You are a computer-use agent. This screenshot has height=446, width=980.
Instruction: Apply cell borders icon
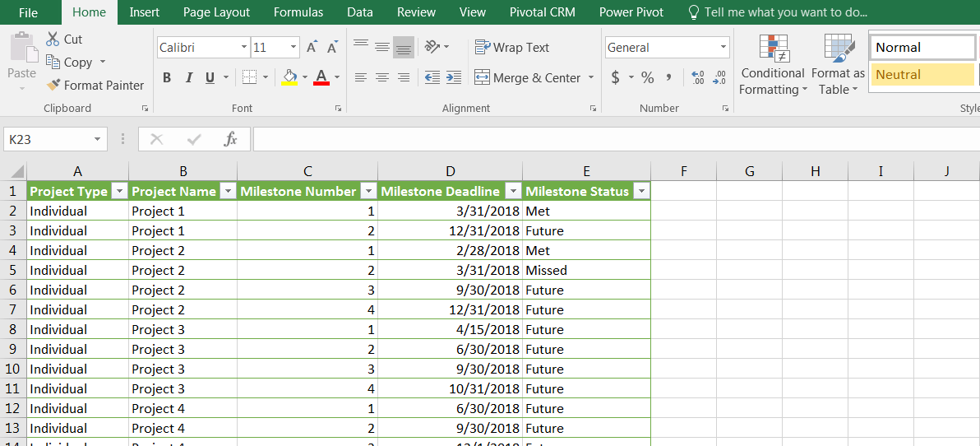point(249,77)
